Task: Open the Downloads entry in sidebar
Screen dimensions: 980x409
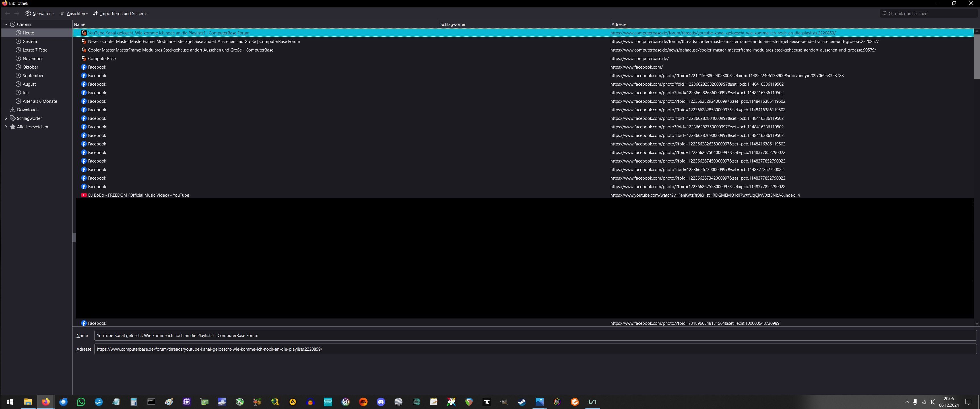Action: (27, 110)
